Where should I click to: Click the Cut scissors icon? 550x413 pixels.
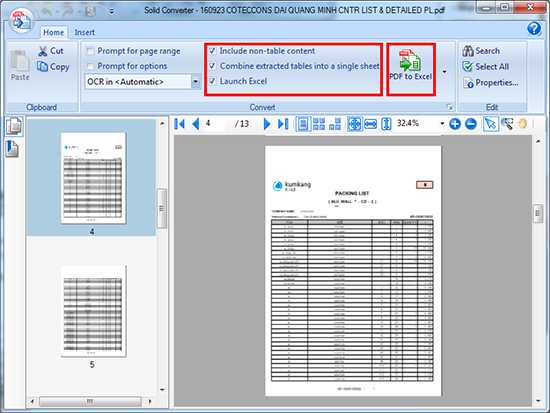(x=42, y=51)
